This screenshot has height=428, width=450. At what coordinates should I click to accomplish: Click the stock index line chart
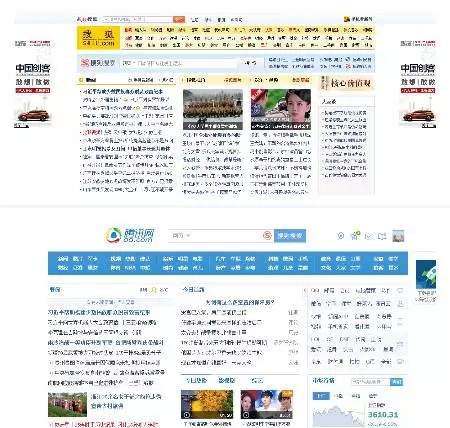tap(338, 415)
